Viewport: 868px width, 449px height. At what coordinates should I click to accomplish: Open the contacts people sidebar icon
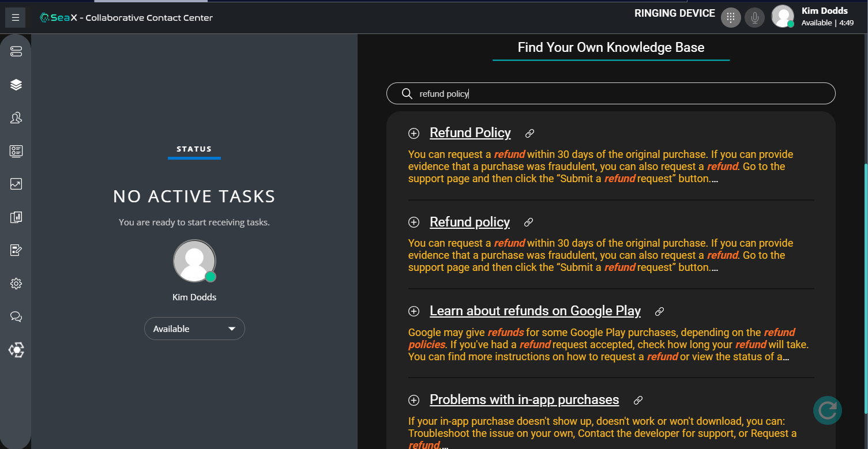16,118
